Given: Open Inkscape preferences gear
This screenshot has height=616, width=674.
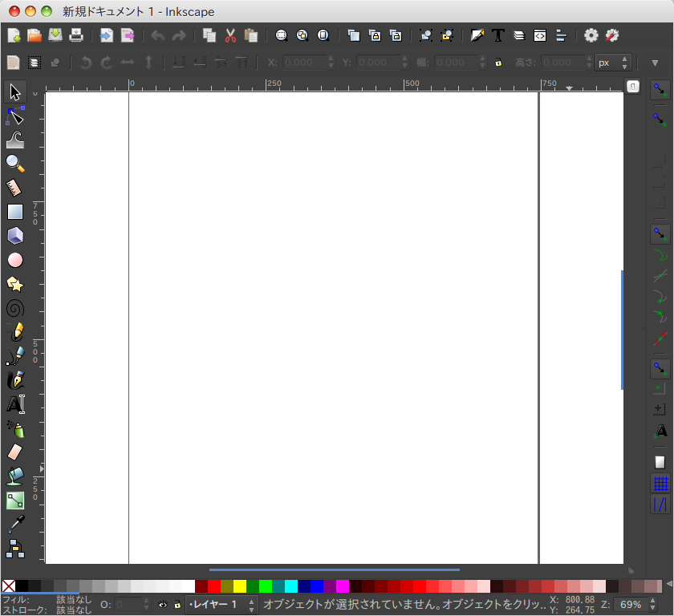Looking at the screenshot, I should tap(591, 35).
